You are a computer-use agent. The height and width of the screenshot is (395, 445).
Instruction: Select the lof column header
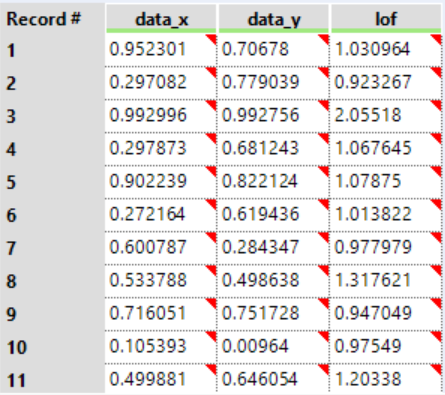pyautogui.click(x=386, y=18)
